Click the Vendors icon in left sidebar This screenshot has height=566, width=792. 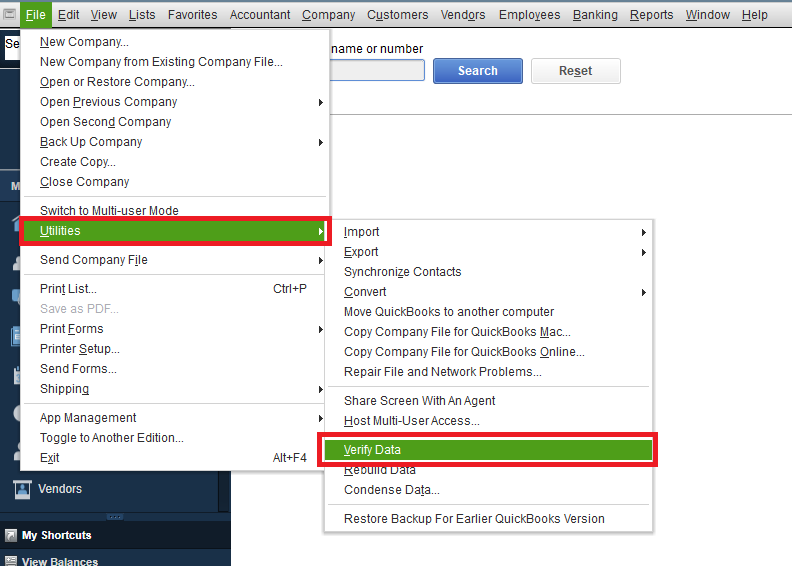coord(22,489)
